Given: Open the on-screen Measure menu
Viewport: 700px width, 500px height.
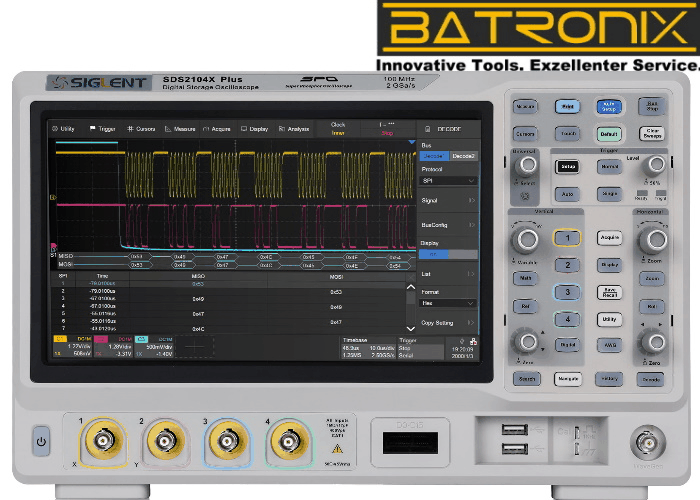Looking at the screenshot, I should pos(180,129).
